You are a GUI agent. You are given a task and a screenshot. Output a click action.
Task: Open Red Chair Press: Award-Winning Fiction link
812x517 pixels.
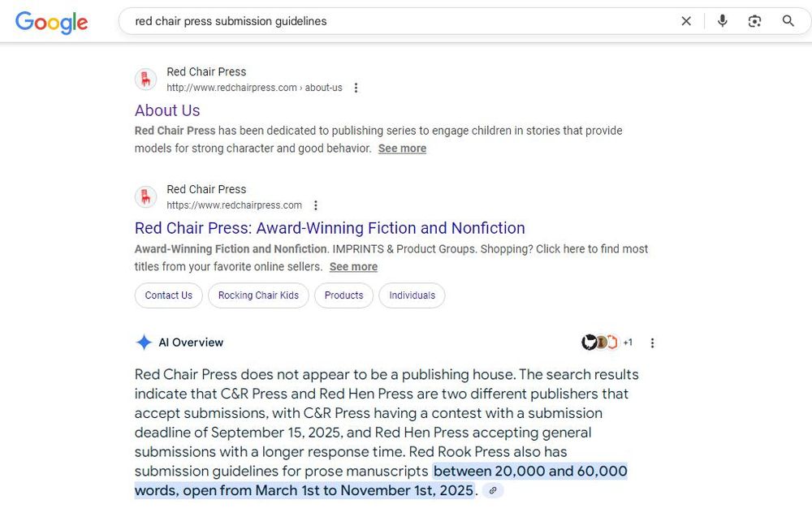(330, 228)
